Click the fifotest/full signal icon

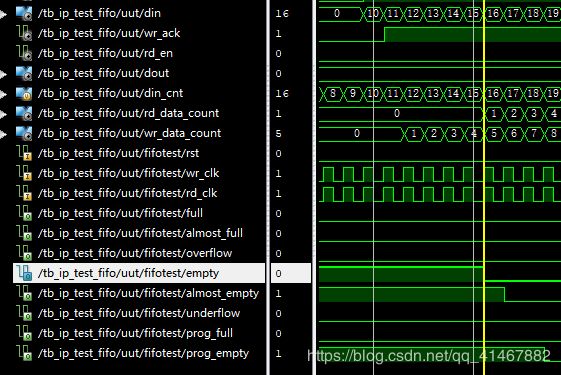[25, 213]
